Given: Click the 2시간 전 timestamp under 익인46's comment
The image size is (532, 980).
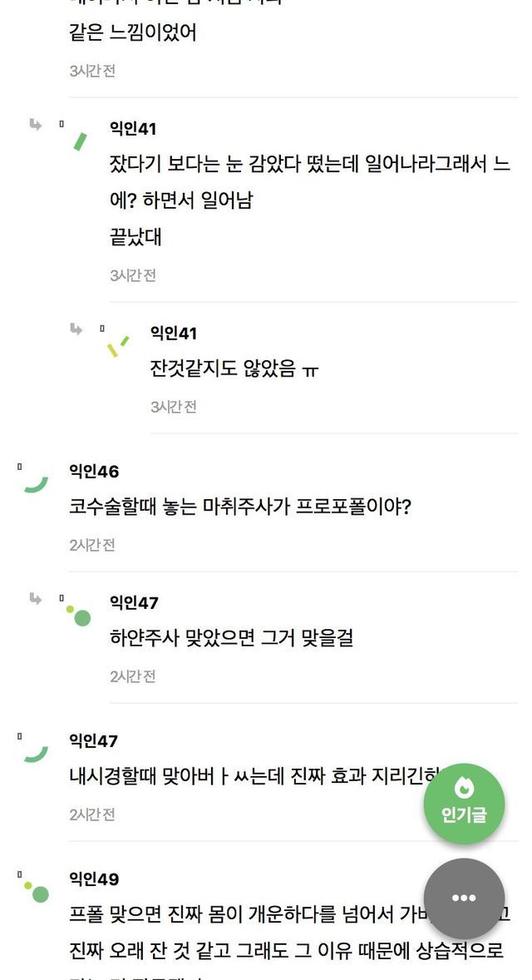Looking at the screenshot, I should click(92, 545).
